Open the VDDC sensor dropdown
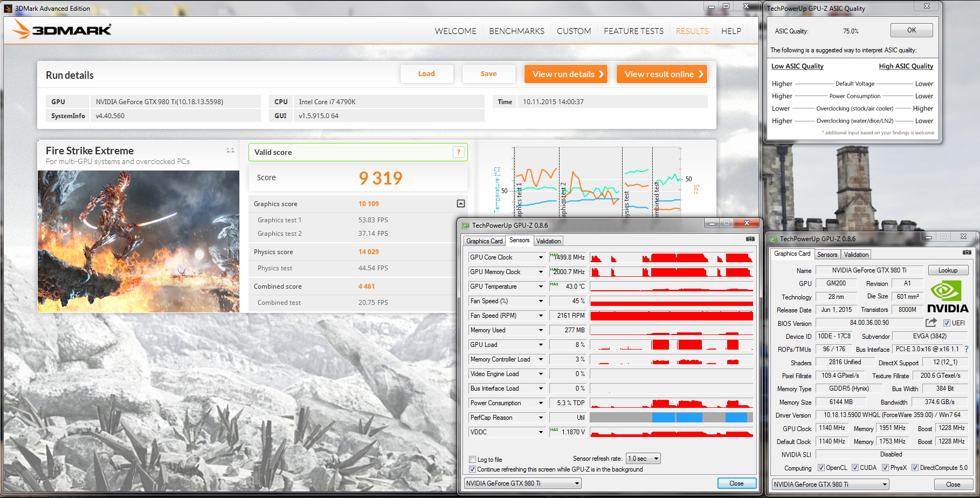 coord(541,432)
